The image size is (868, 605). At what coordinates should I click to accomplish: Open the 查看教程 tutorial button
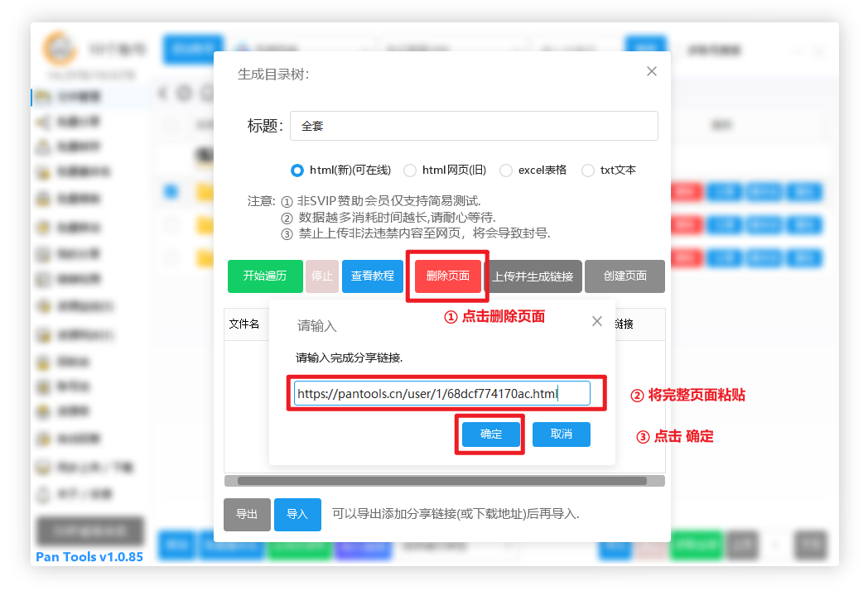(373, 276)
